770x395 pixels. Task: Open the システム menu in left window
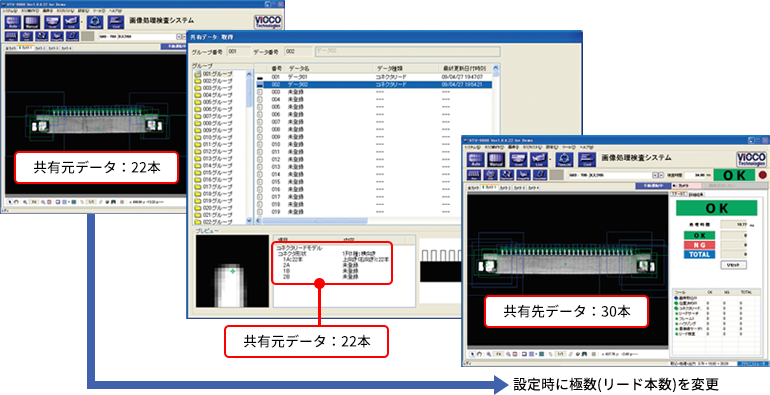coord(9,10)
